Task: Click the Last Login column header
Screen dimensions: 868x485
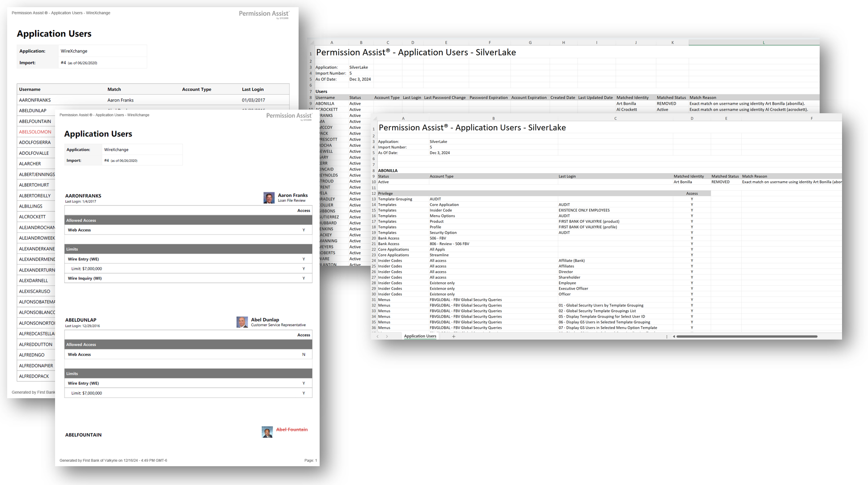Action: [252, 89]
